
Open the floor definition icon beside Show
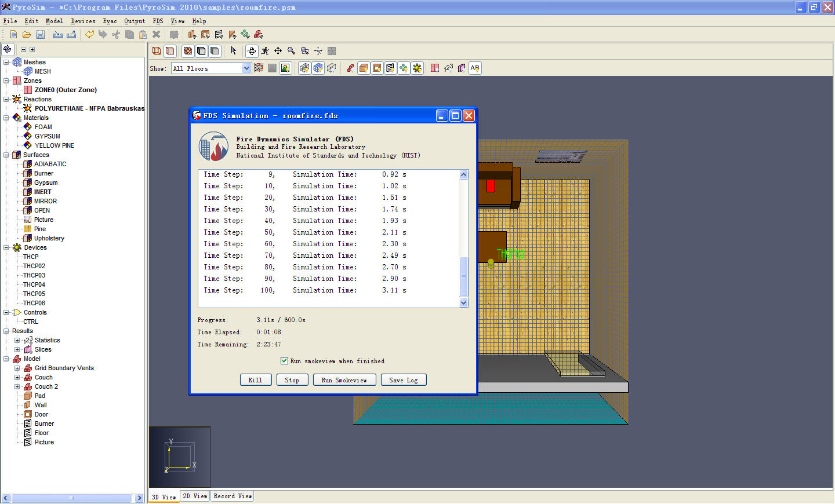259,68
